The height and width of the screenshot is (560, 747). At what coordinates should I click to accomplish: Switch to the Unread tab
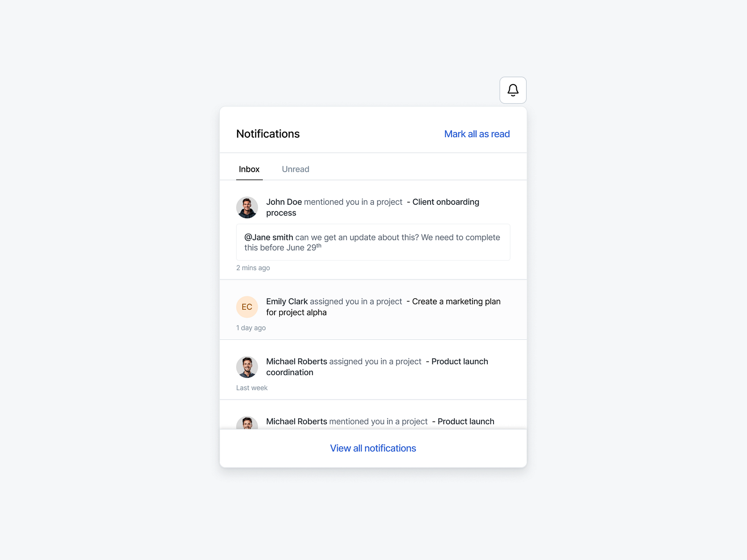tap(295, 169)
